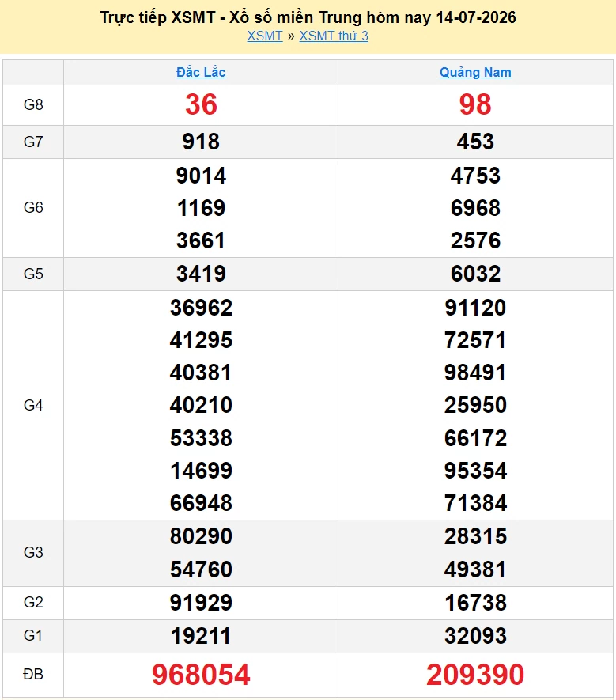616x700 pixels.
Task: Click the ĐB row label
Action: 33,675
